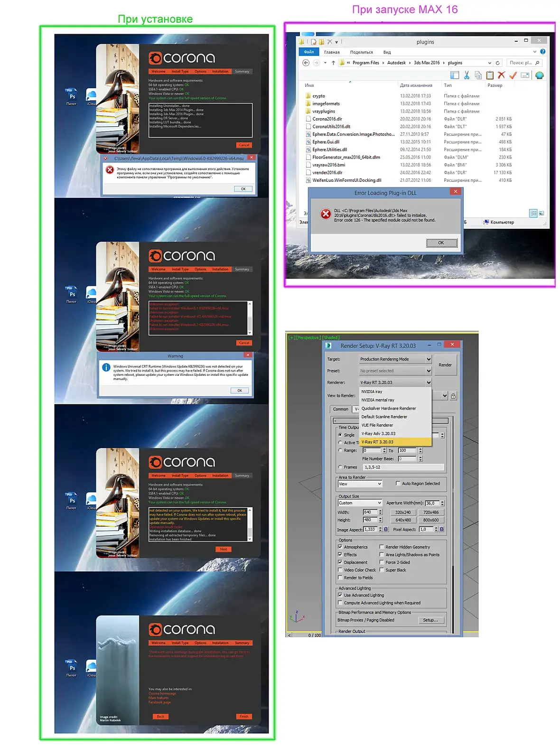Disable the Atmospherics checkbox
Image resolution: width=560 pixels, height=747 pixels.
tap(340, 547)
